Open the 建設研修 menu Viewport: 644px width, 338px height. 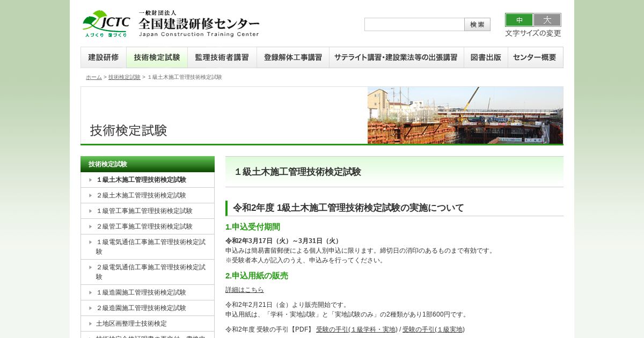pos(104,57)
